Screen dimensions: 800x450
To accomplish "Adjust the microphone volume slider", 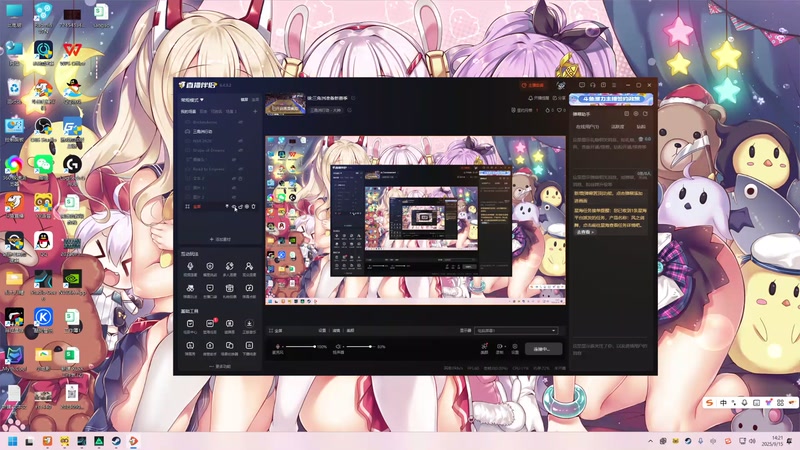I will point(300,346).
